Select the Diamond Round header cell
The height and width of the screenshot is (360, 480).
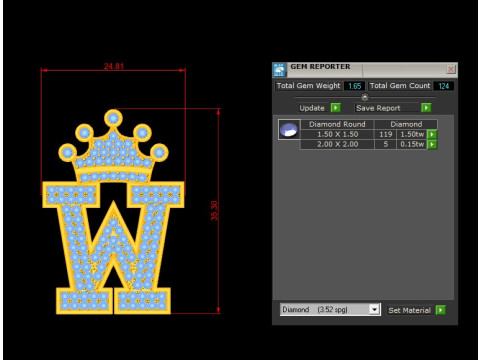pos(337,124)
